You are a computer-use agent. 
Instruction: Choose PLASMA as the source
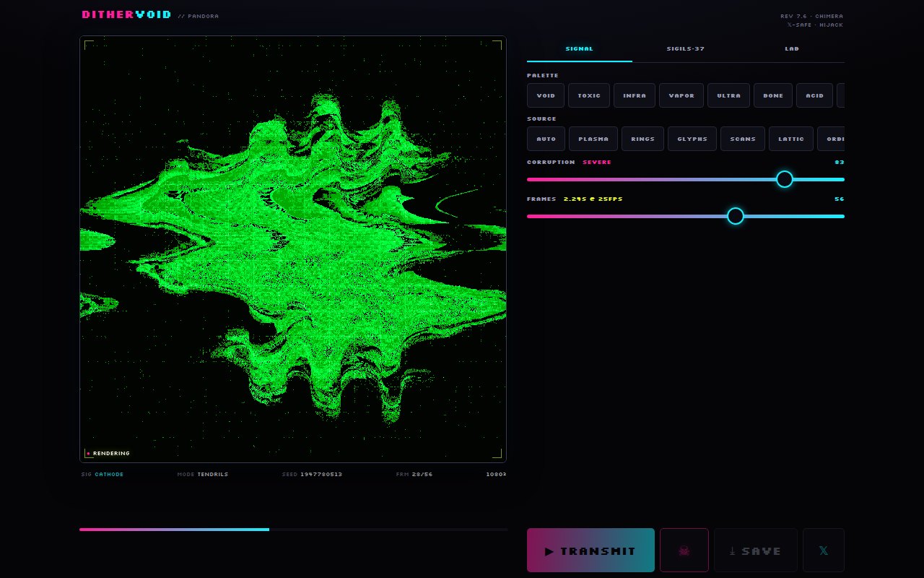coord(593,139)
